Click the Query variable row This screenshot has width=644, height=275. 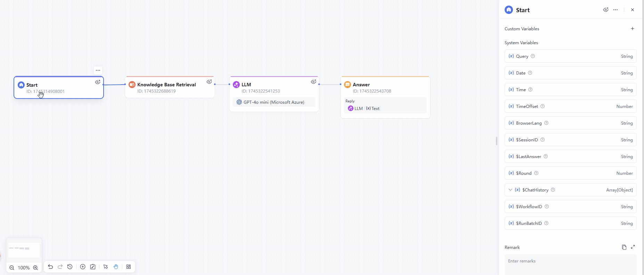click(x=570, y=56)
